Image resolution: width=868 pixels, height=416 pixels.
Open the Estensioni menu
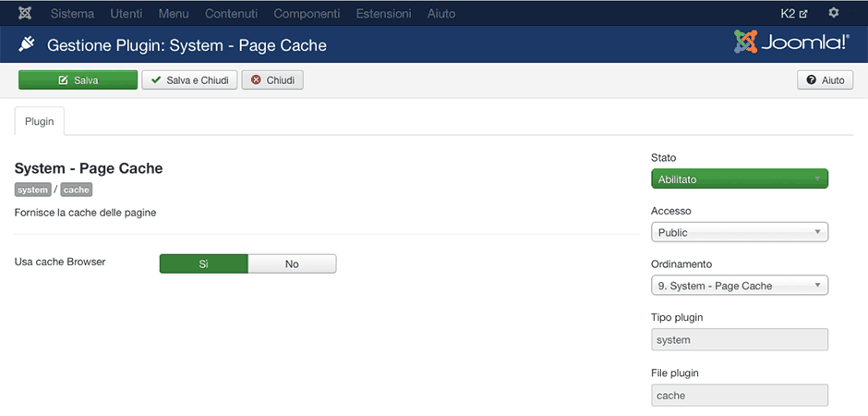(383, 13)
